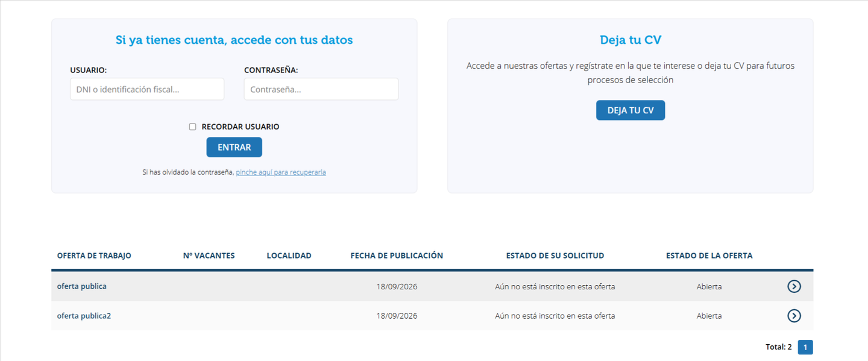This screenshot has height=361, width=868.
Task: Click 'Aún no está inscrito' status for oferta publica
Action: point(555,287)
